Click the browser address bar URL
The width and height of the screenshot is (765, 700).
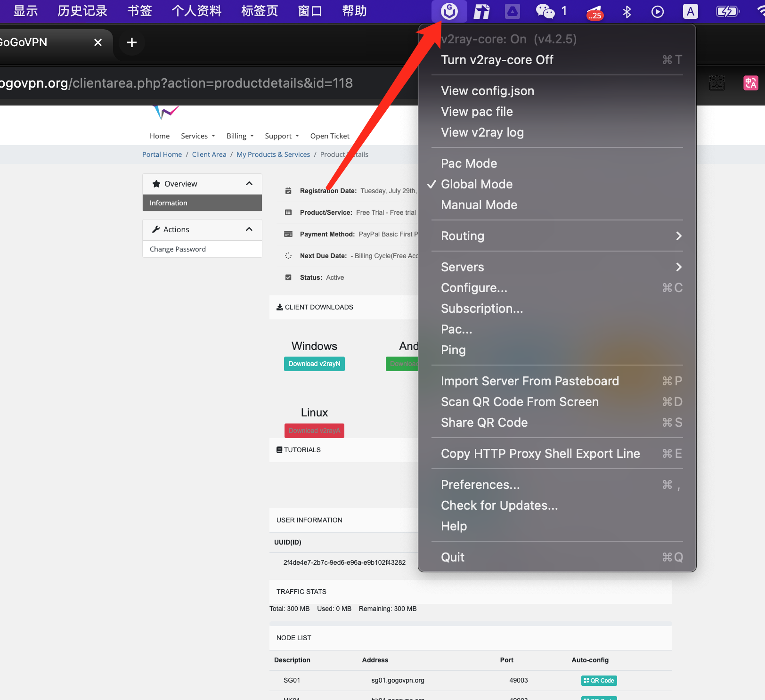coord(176,83)
